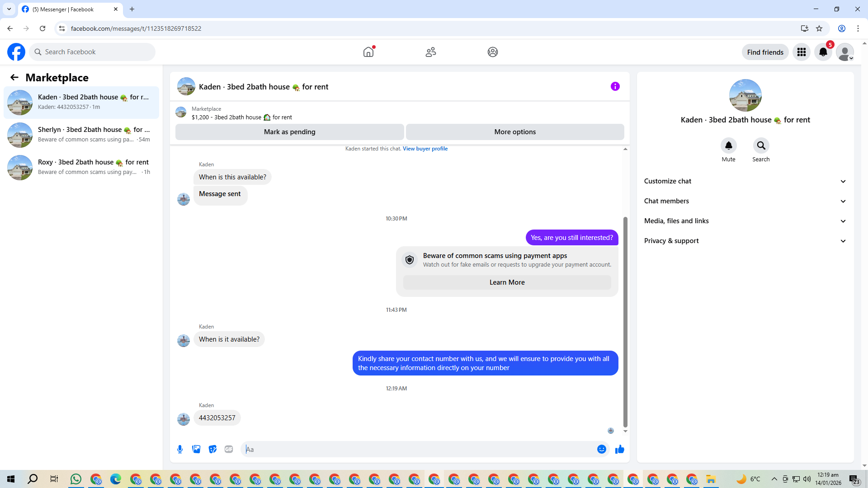
Task: Click the voice clip microphone icon
Action: coord(180,449)
